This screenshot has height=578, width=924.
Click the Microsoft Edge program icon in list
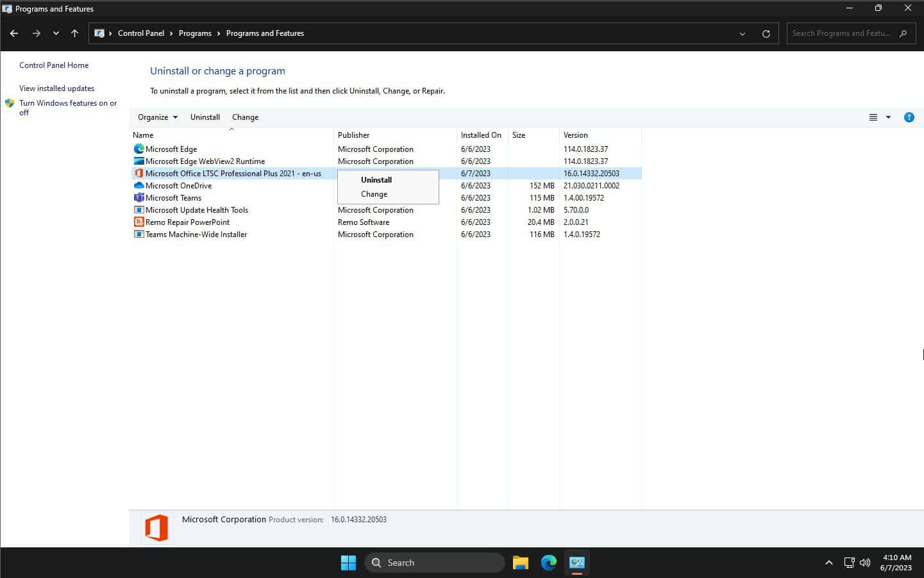(139, 149)
